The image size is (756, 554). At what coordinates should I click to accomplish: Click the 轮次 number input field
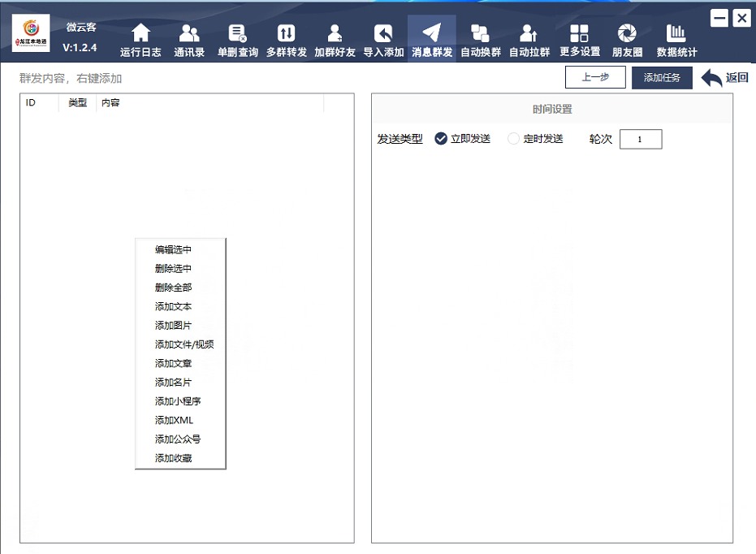(x=640, y=140)
